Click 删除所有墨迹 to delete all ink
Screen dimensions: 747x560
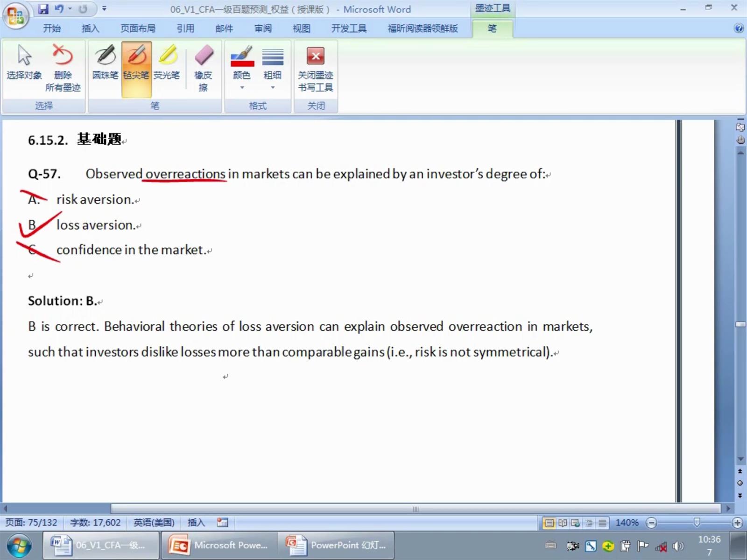63,68
